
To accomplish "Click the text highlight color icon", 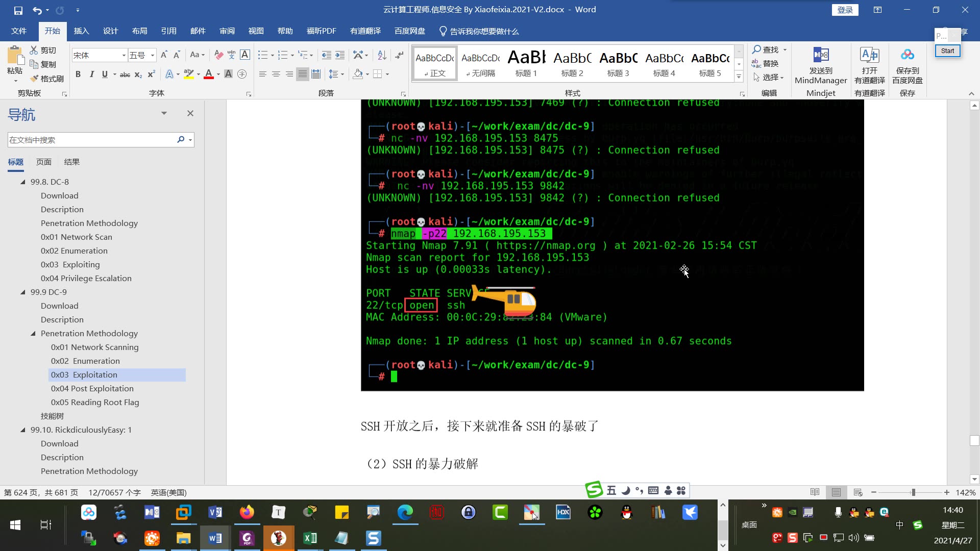I will 189,74.
